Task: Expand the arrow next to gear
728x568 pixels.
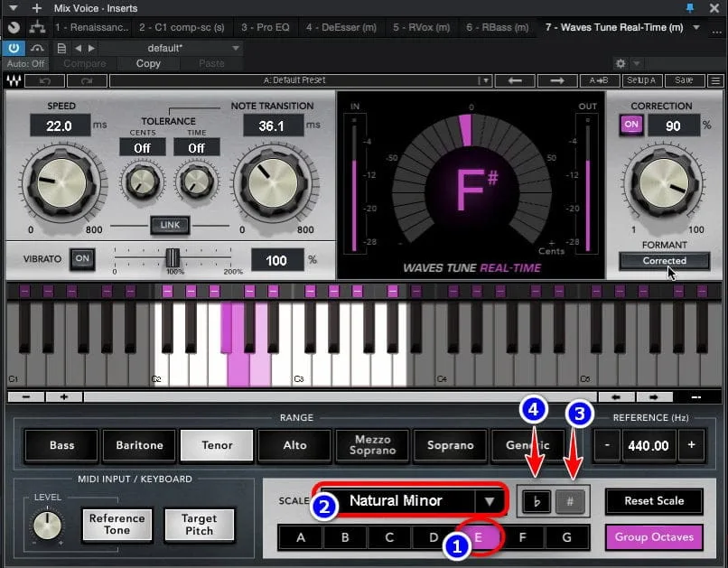Action: 637,63
